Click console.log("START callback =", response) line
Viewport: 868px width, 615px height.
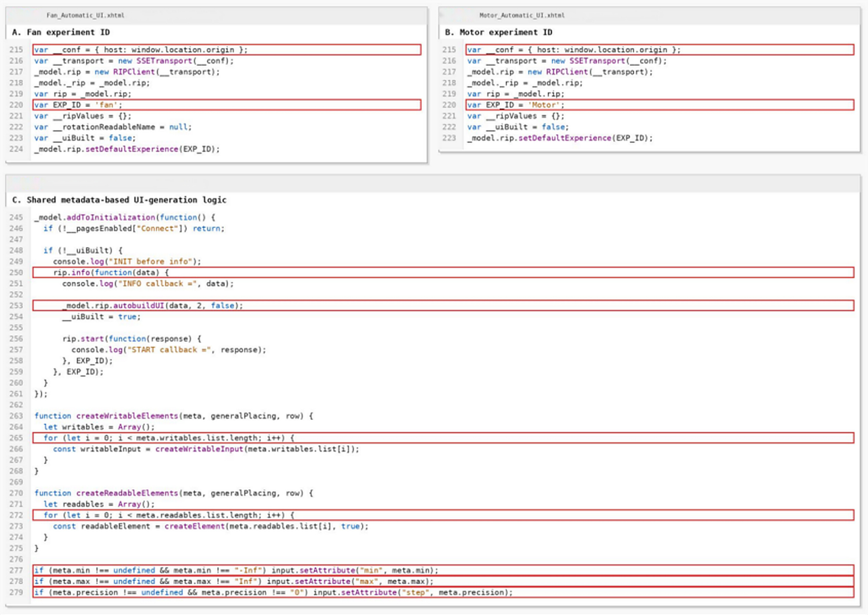pyautogui.click(x=169, y=350)
